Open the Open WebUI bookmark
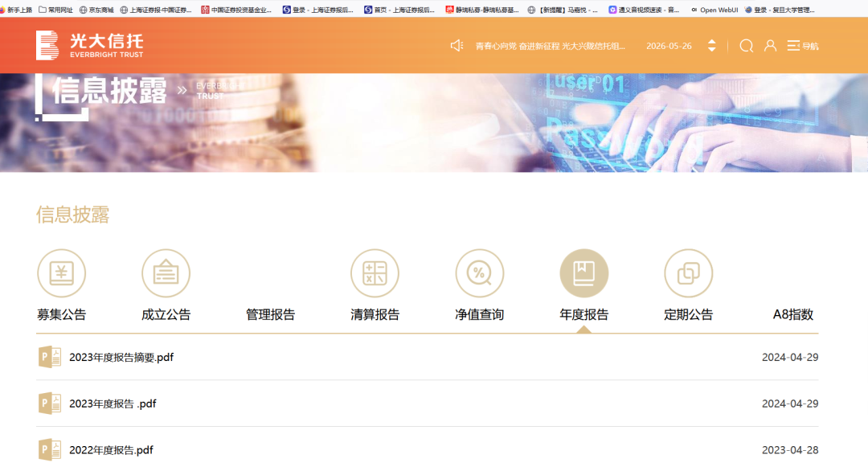The width and height of the screenshot is (868, 467). pos(714,10)
